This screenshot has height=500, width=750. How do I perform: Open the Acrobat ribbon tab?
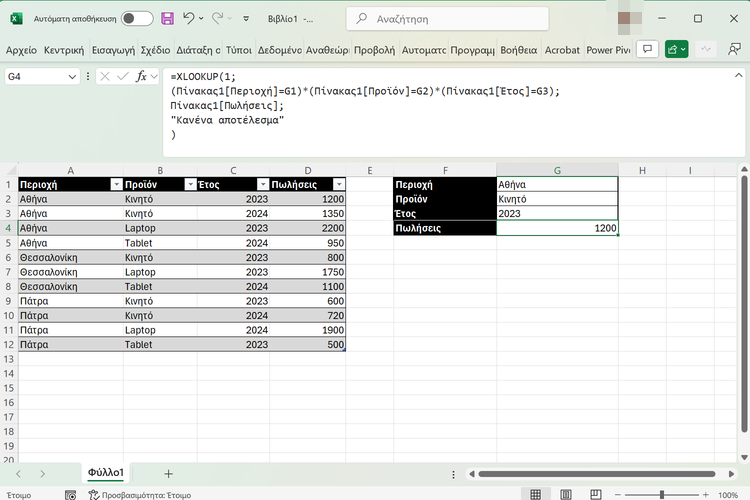coord(562,50)
